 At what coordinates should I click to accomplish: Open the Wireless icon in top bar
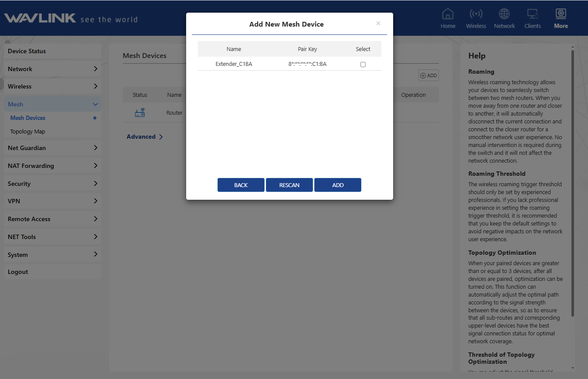[x=476, y=14]
